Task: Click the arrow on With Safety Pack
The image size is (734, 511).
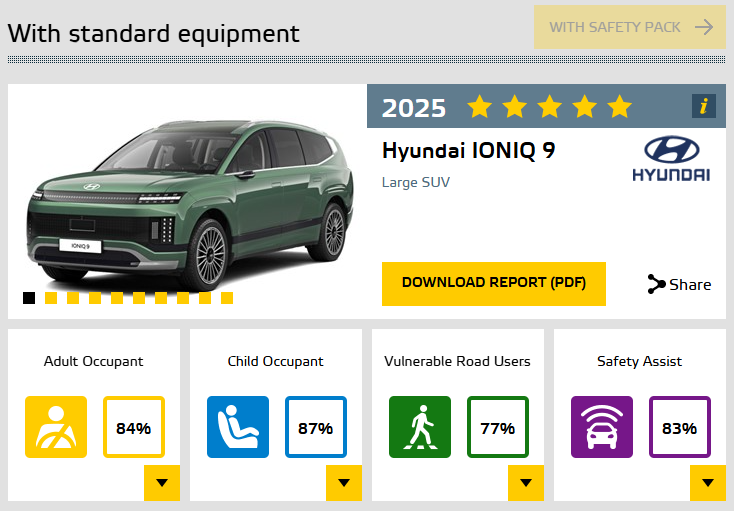Action: pyautogui.click(x=704, y=27)
